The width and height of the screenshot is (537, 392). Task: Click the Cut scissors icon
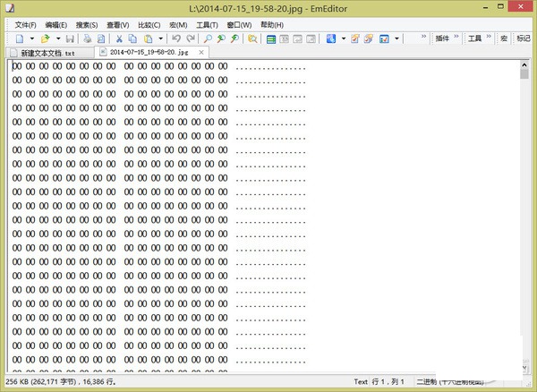click(x=119, y=38)
